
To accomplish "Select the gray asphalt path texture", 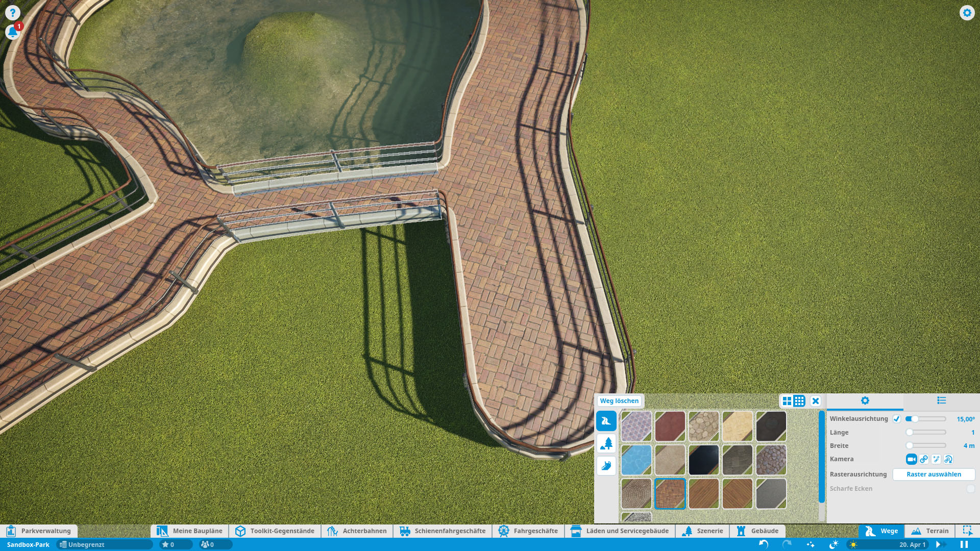I will [x=771, y=494].
